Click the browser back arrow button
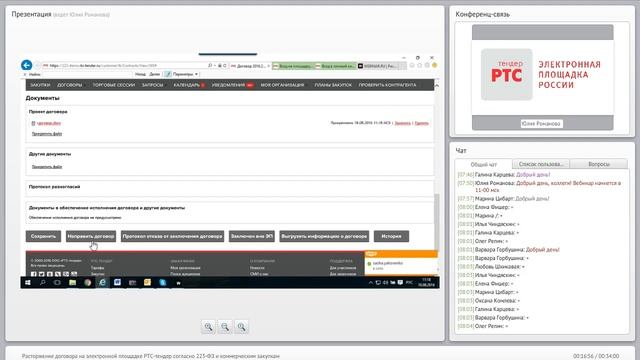Screen dimensions: 640x360 pos(27,65)
